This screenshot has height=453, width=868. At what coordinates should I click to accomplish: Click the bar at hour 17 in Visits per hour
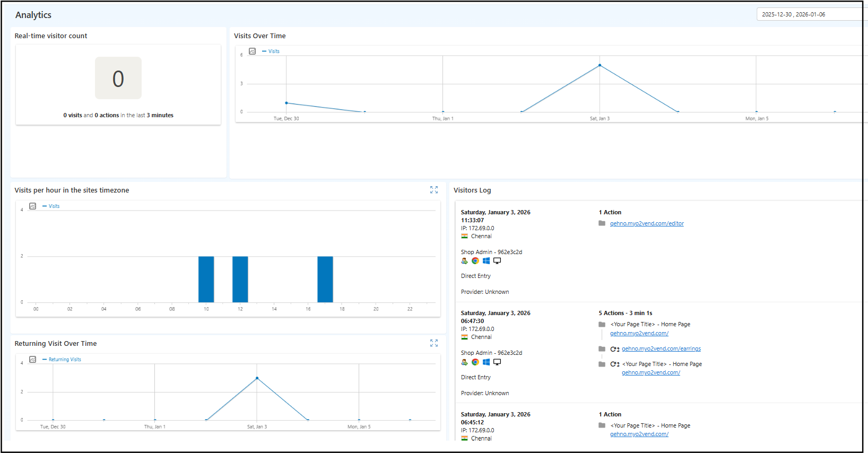tap(325, 280)
